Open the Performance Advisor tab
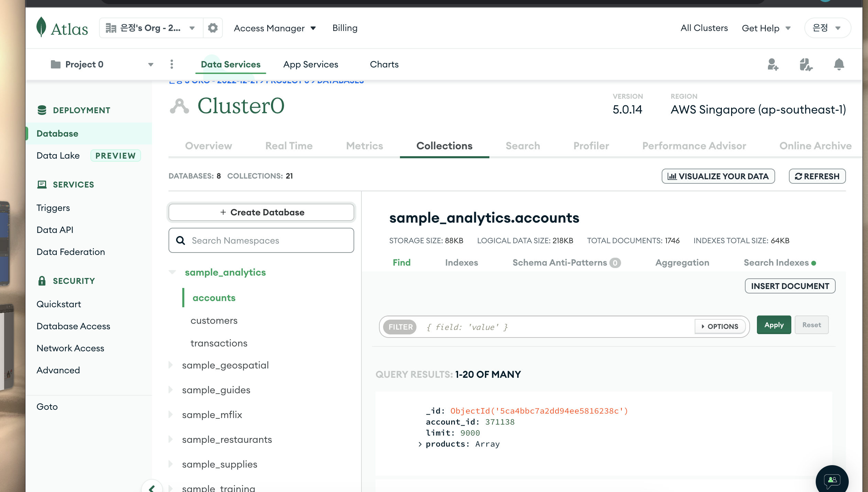This screenshot has height=492, width=868. (x=694, y=146)
